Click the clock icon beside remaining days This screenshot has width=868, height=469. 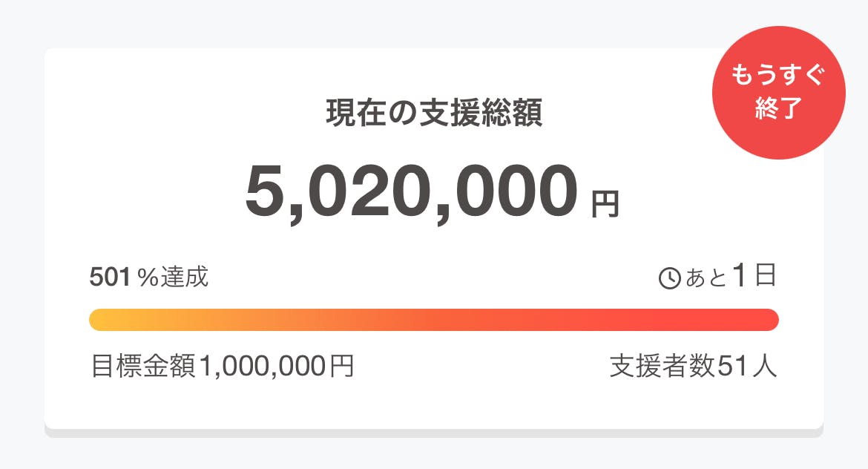coord(669,279)
